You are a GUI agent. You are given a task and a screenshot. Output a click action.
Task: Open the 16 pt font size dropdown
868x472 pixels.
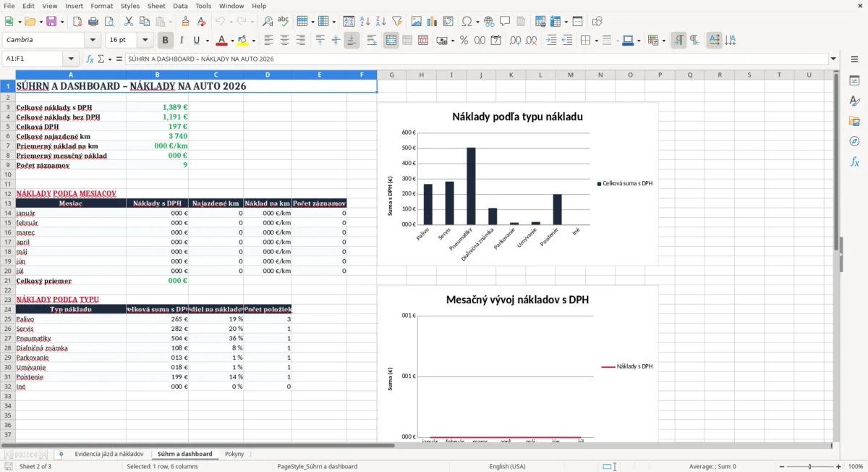[145, 41]
